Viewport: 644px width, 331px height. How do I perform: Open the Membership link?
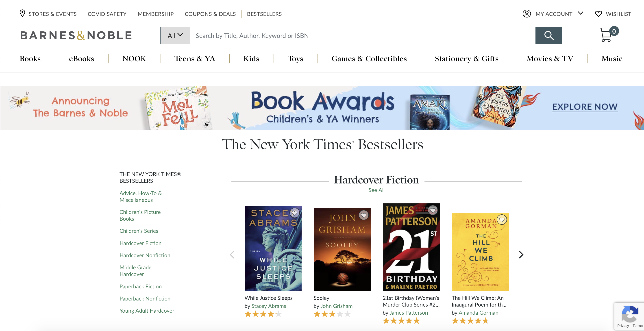tap(155, 14)
